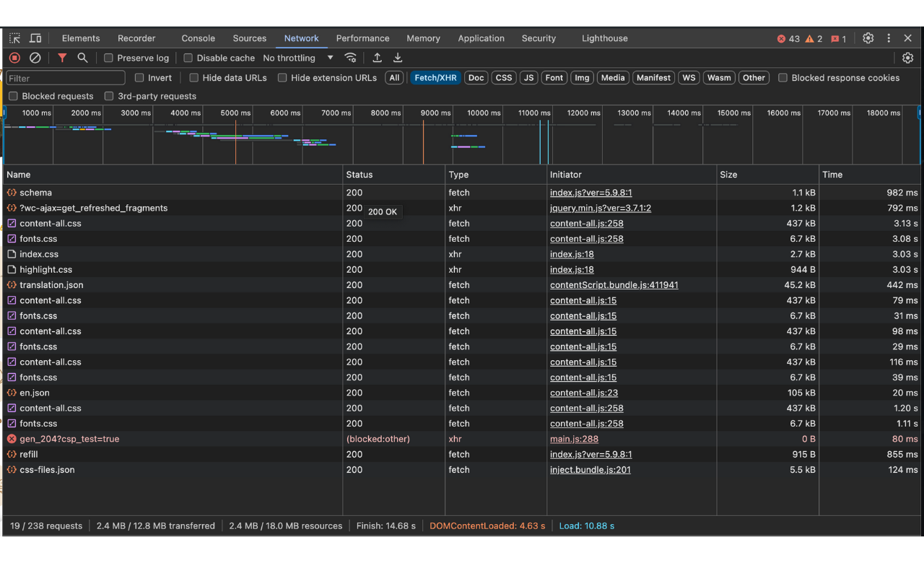Open the No throttling dropdown
Viewport: 924px width, 563px height.
[298, 58]
